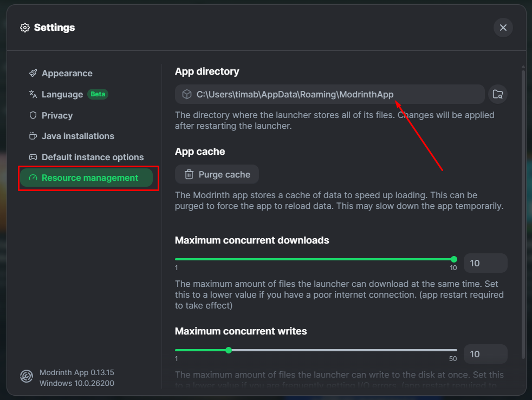The height and width of the screenshot is (400, 532).
Task: Click the Settings title text
Action: coord(54,28)
